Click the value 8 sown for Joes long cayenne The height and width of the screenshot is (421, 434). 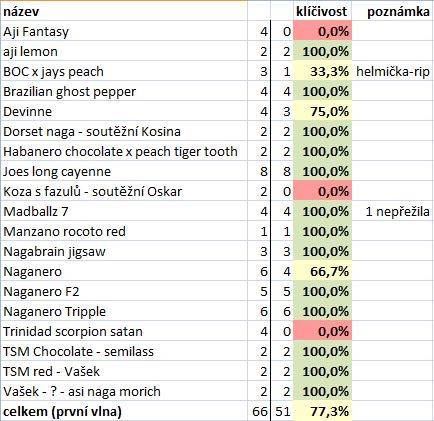tap(259, 171)
